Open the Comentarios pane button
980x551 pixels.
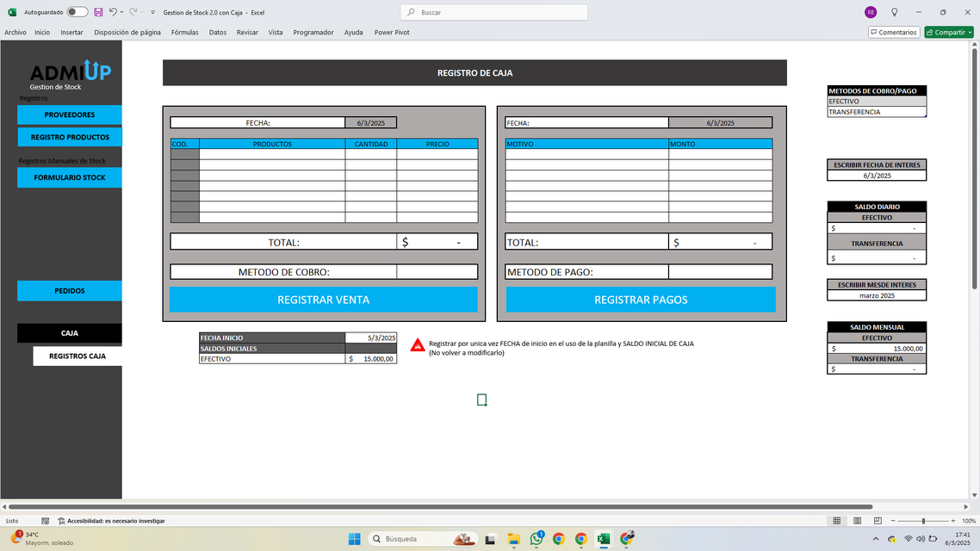click(894, 33)
